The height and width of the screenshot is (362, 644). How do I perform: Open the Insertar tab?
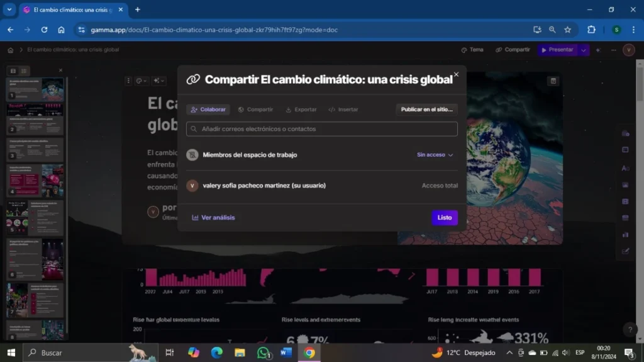[343, 110]
